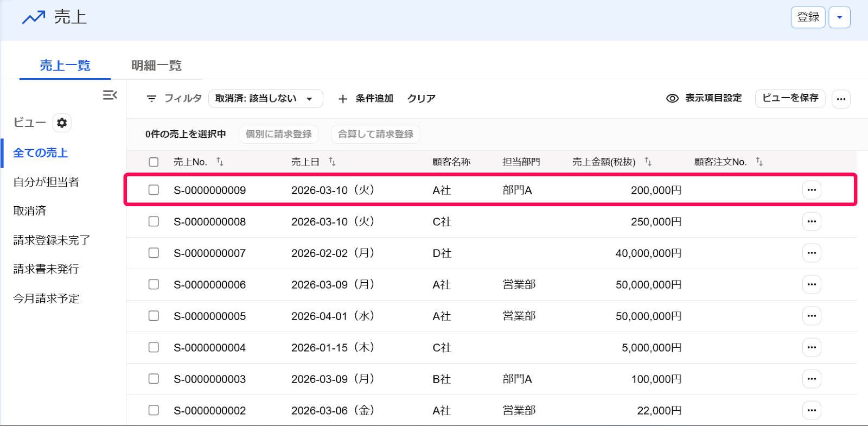
Task: Click sales number S-0000000009
Action: [209, 190]
